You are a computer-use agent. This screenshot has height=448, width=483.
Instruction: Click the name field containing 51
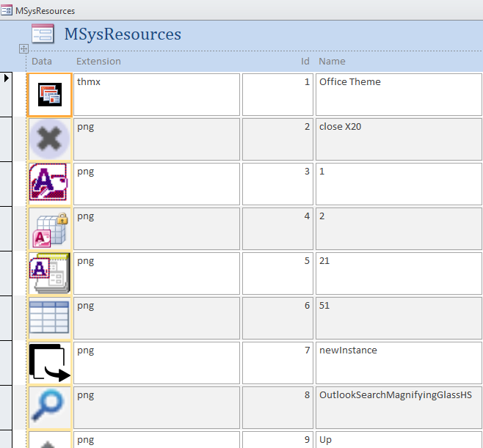[399, 318]
